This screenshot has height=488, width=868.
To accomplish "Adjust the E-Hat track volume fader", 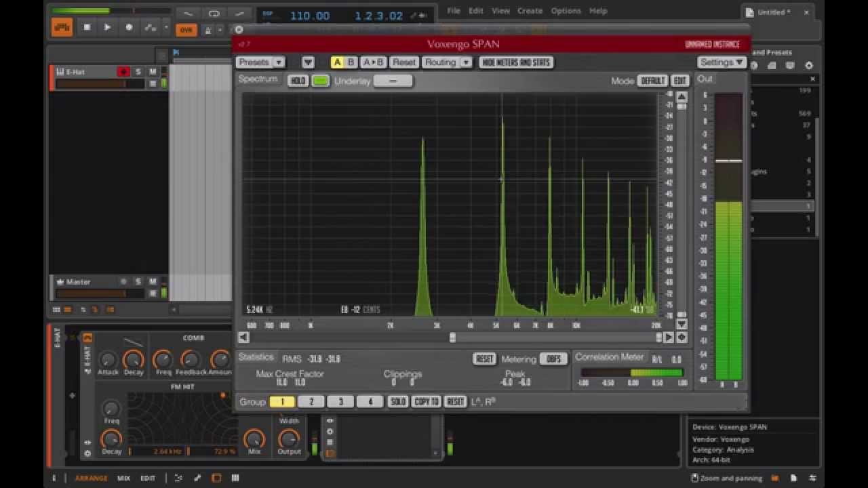I will (x=100, y=84).
